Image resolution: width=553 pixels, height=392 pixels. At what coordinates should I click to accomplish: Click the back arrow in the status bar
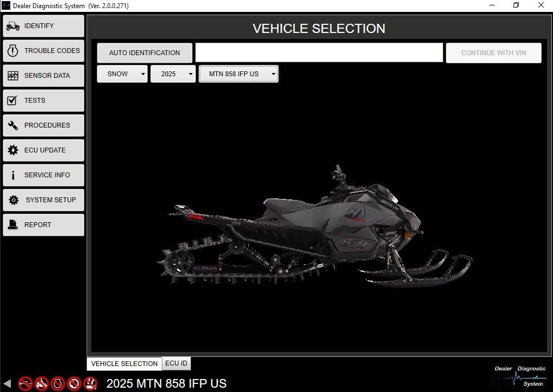[6, 383]
